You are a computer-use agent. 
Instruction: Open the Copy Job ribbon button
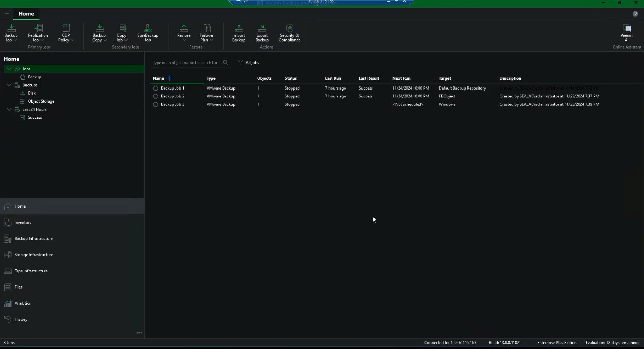pyautogui.click(x=122, y=33)
